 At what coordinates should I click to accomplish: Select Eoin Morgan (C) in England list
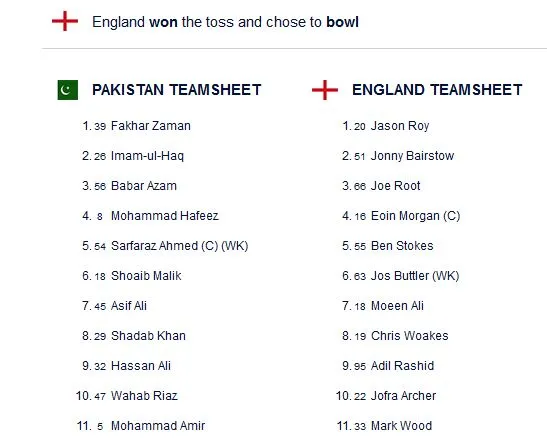click(x=415, y=216)
